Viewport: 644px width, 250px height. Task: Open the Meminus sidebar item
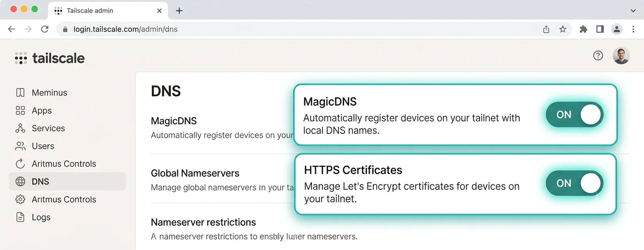[67, 93]
